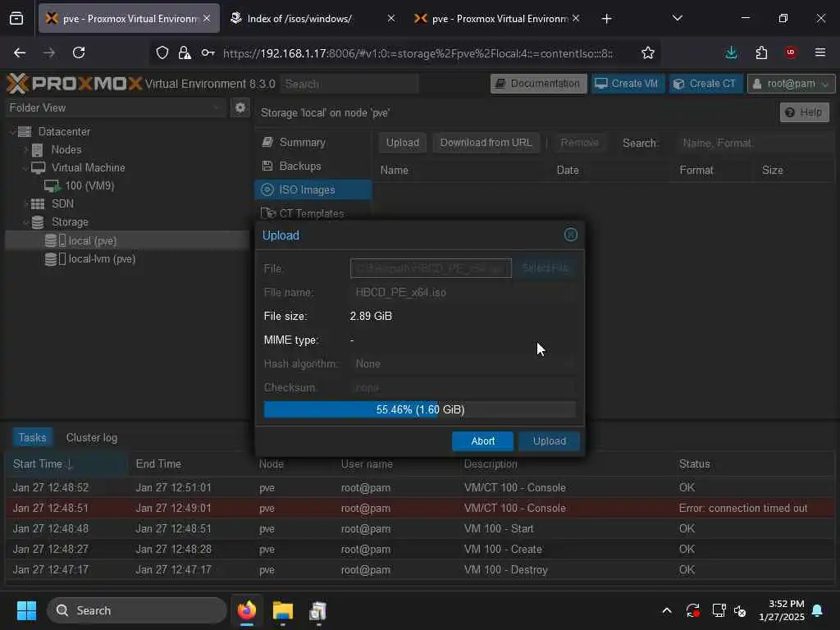Click the muted volume tray icon
The height and width of the screenshot is (630, 840).
click(x=740, y=610)
